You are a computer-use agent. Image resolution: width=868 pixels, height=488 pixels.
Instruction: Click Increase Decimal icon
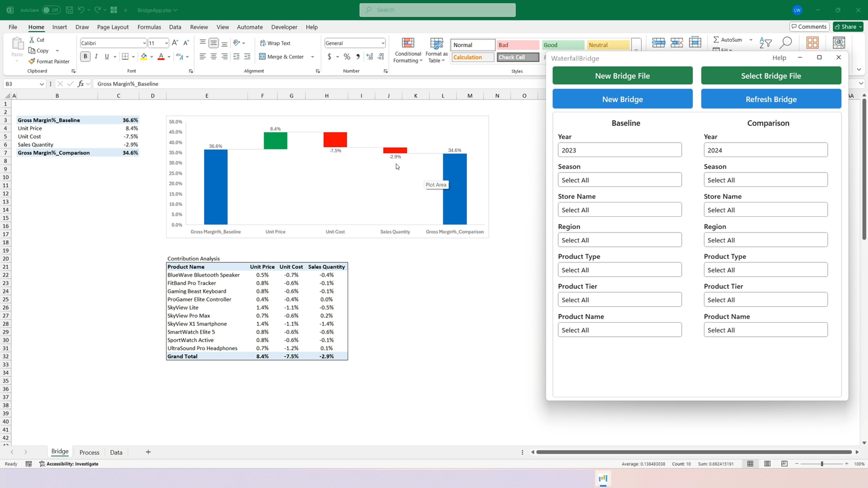click(370, 56)
